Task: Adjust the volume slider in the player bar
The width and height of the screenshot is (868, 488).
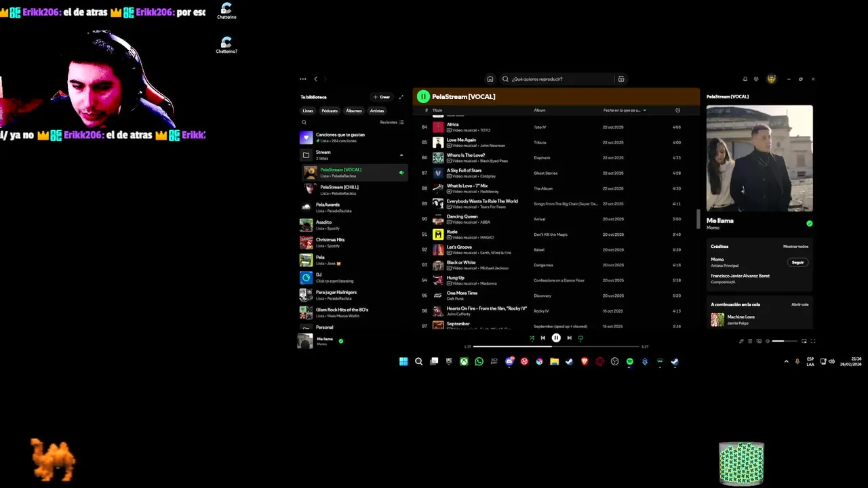Action: click(x=785, y=341)
